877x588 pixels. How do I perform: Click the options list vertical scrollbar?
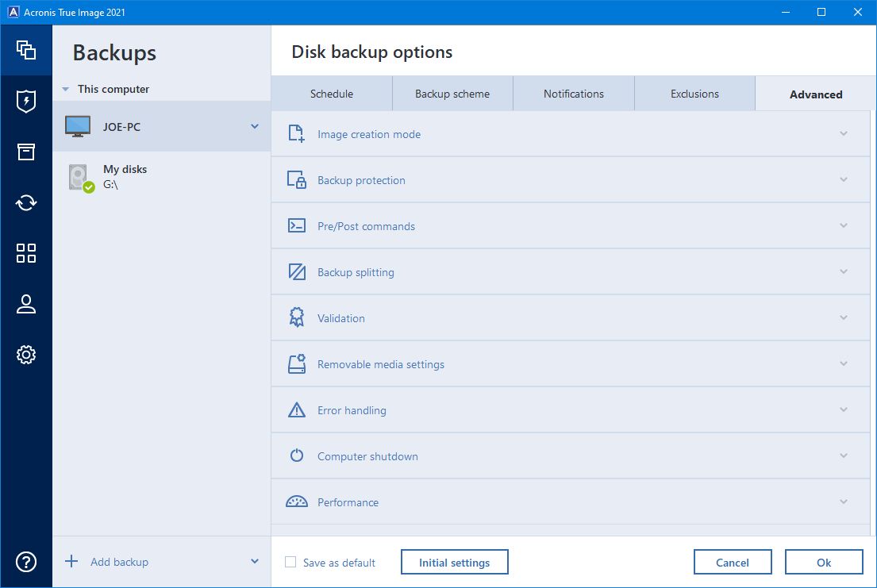point(873,323)
